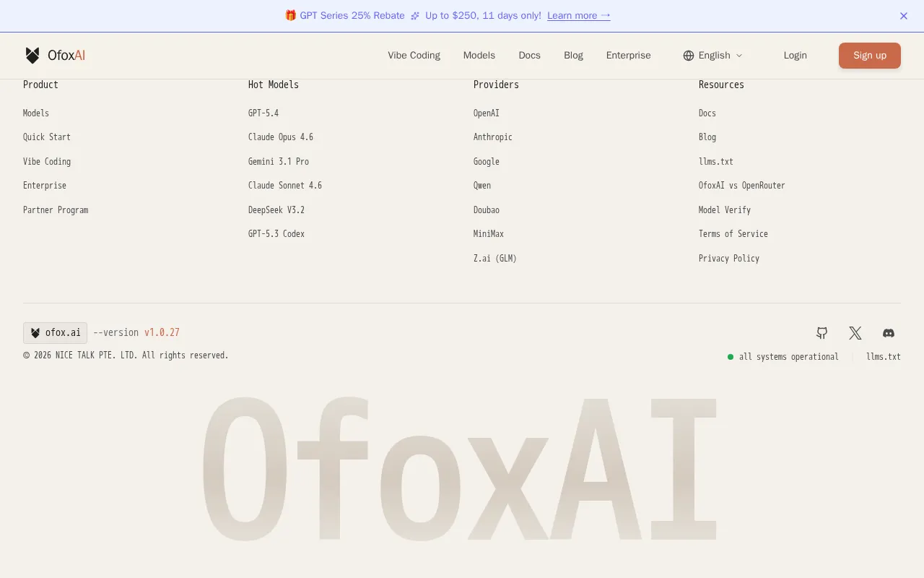Screen dimensions: 924x578
Task: Open the OpenAI provider link
Action: [487, 113]
